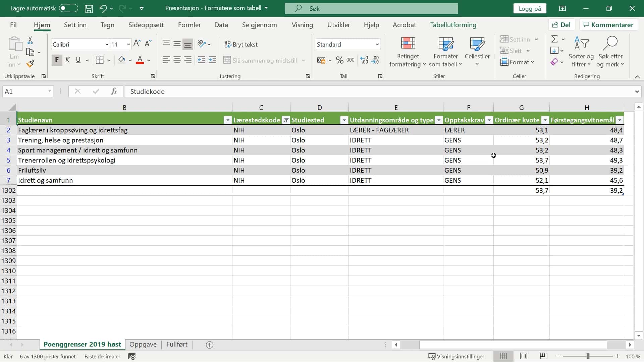Click the Save diskette icon
This screenshot has height=362, width=644.
(89, 8)
